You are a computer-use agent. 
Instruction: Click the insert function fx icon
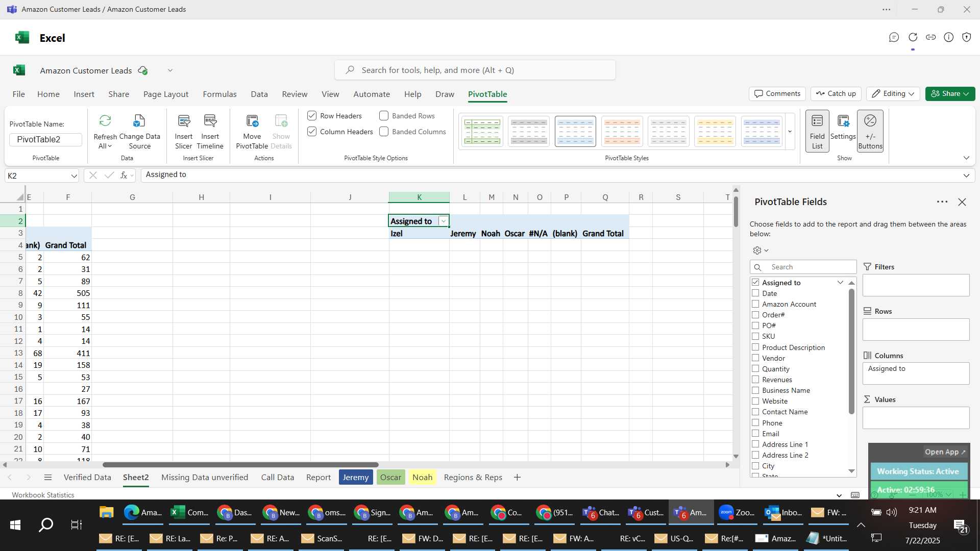(124, 175)
